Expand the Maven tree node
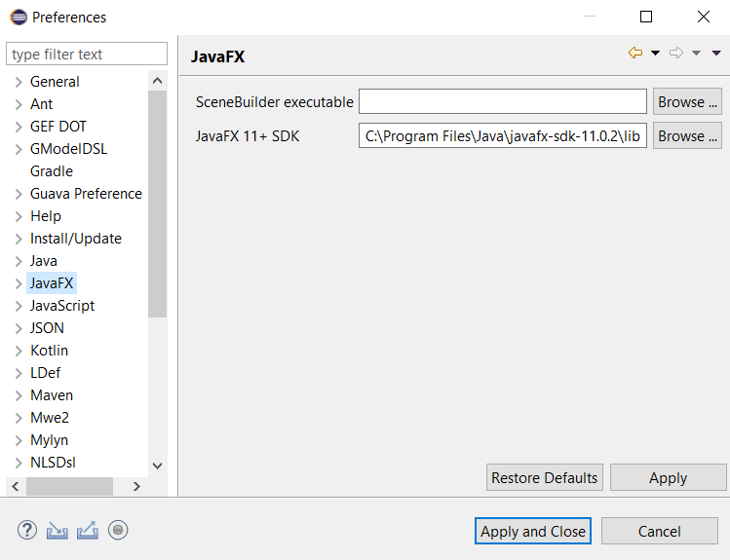The image size is (730, 560). pos(19,395)
